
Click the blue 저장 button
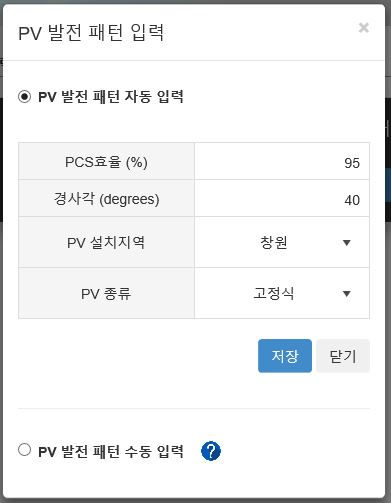point(285,356)
